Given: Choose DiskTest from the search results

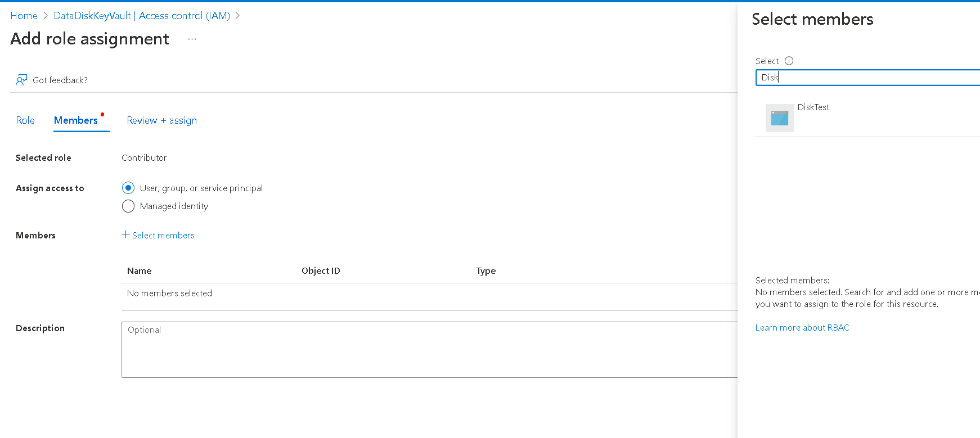Looking at the screenshot, I should (867, 118).
